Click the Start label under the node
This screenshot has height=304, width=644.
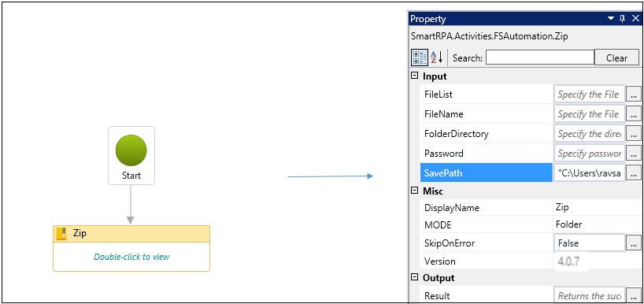131,176
